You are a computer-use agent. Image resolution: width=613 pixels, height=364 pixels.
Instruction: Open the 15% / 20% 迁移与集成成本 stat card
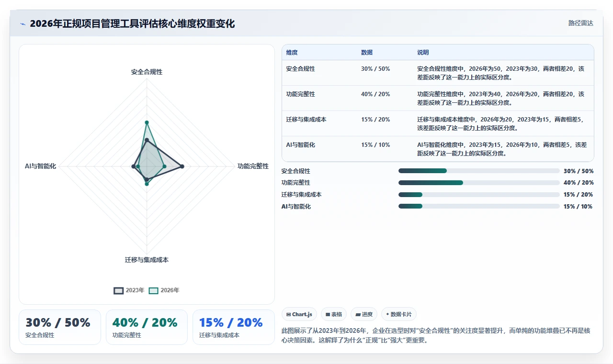coord(234,327)
